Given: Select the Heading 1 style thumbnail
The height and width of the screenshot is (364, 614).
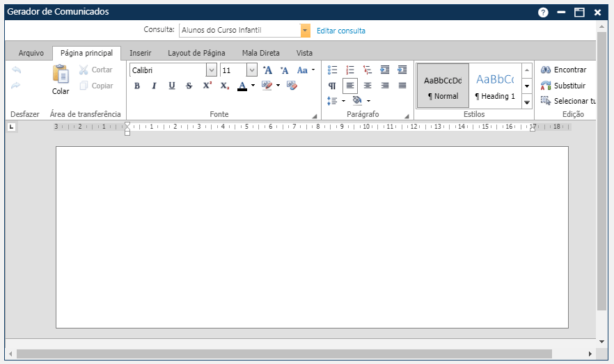Looking at the screenshot, I should (494, 86).
